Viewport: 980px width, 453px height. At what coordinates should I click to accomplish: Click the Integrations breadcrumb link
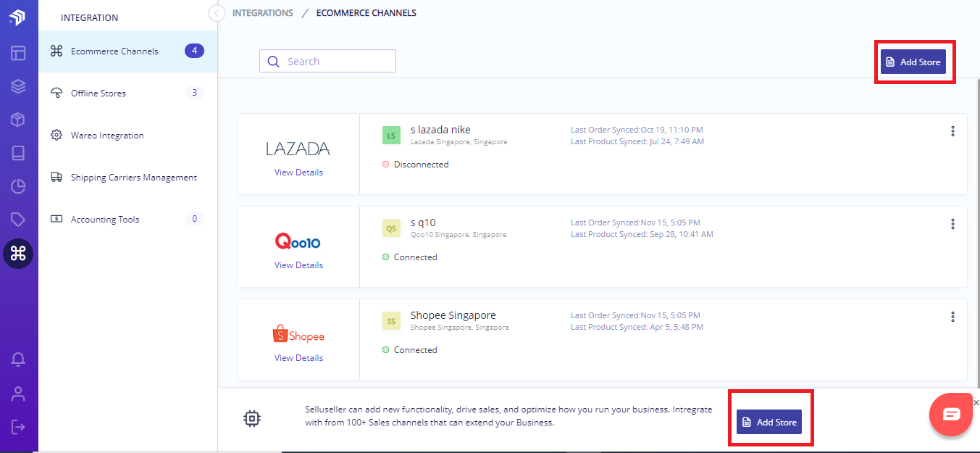[263, 13]
